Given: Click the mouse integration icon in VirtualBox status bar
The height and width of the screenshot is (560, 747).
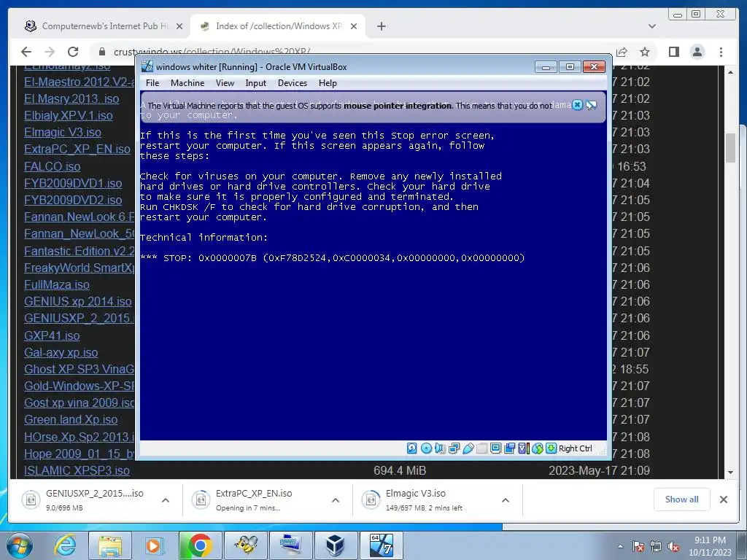Looking at the screenshot, I should tap(538, 448).
